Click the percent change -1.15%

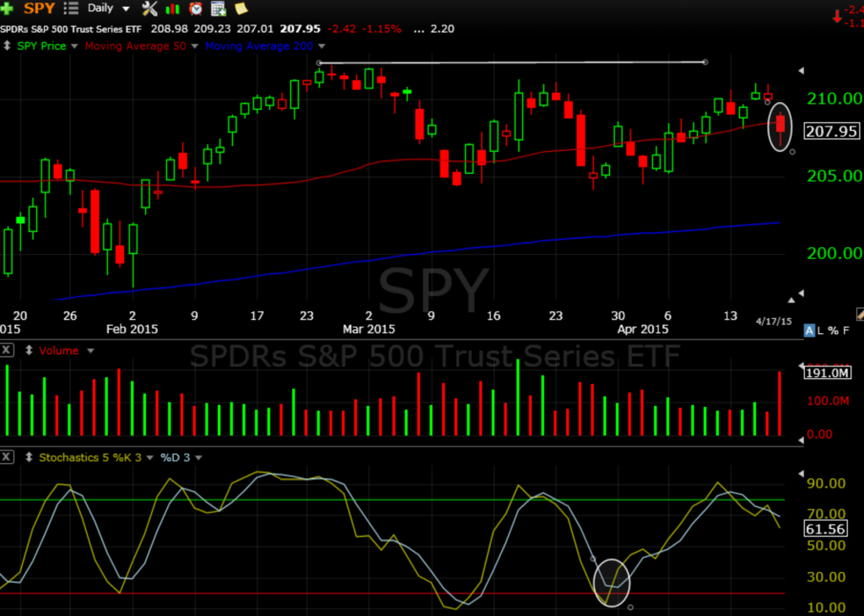click(382, 29)
